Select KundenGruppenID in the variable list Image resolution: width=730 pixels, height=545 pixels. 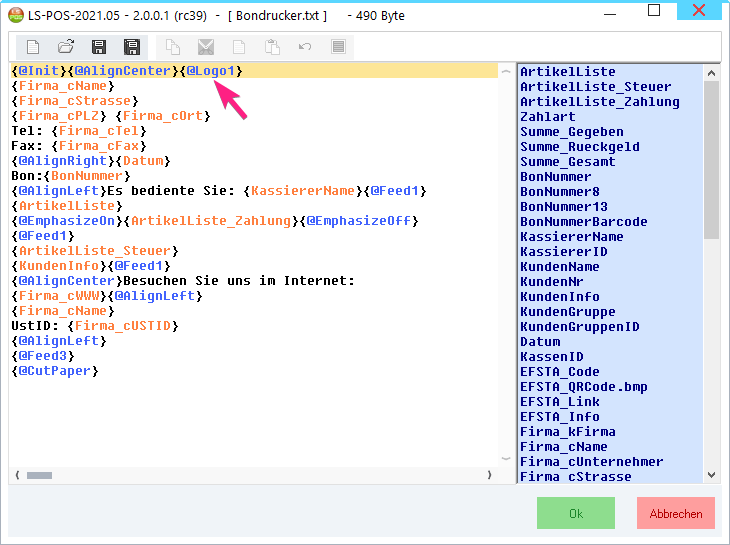coord(580,327)
